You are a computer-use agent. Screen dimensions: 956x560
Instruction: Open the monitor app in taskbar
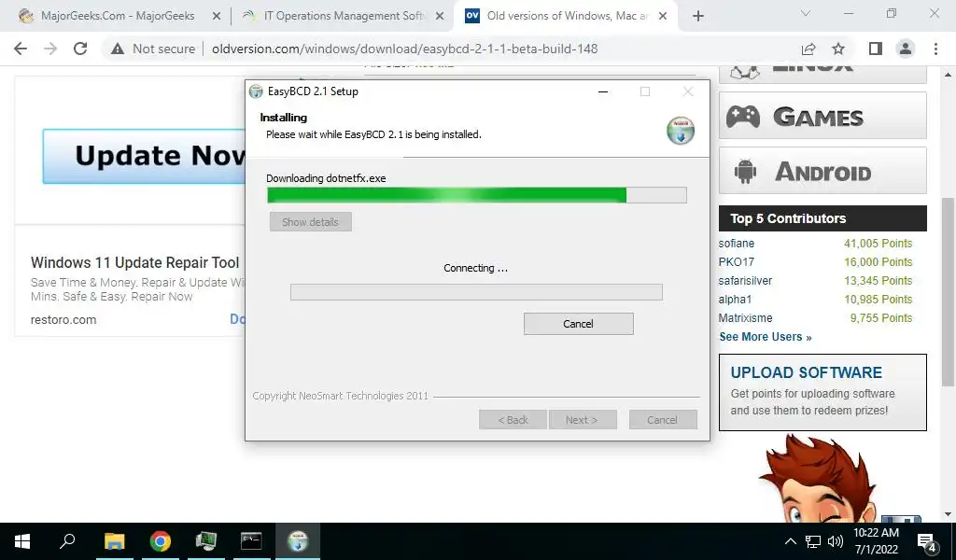(206, 541)
